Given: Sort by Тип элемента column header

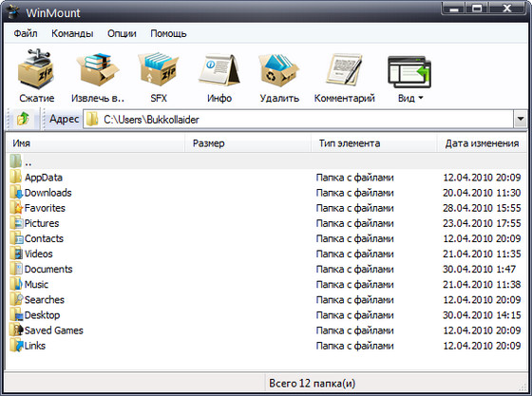Looking at the screenshot, I should pos(373,143).
